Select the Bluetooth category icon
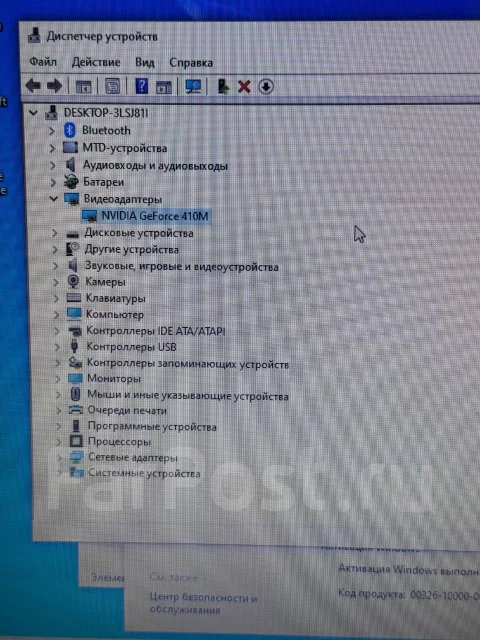Image resolution: width=480 pixels, height=640 pixels. pos(70,130)
